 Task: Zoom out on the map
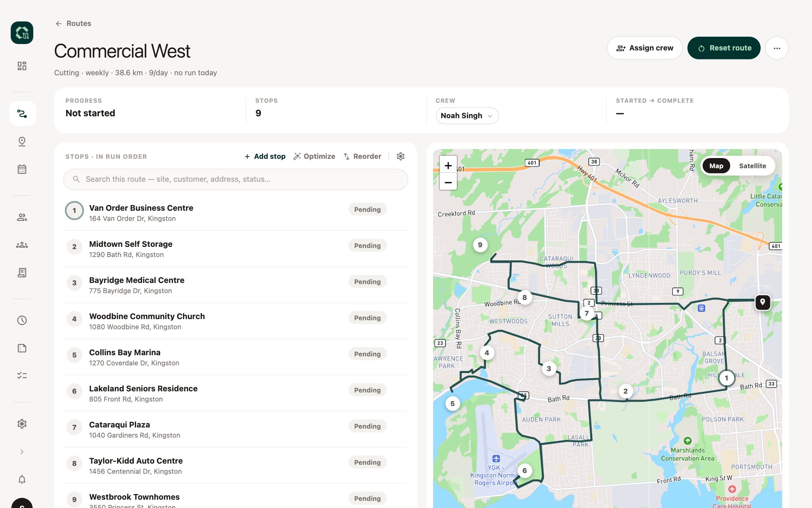(448, 183)
